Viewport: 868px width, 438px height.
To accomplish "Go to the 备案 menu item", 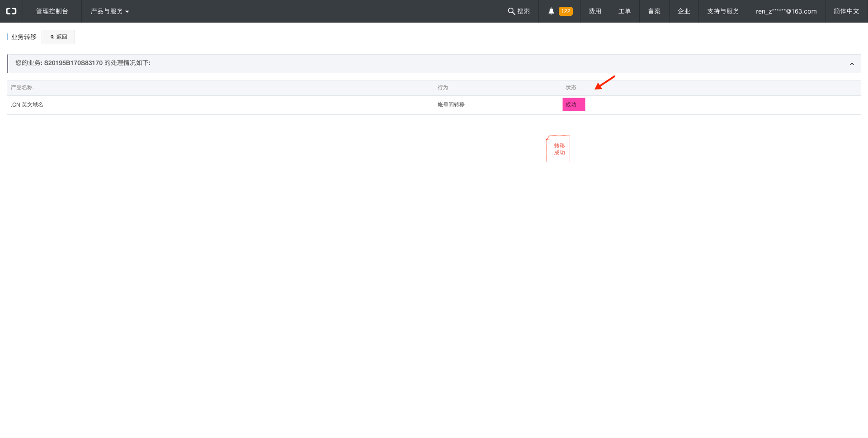I will click(x=654, y=11).
